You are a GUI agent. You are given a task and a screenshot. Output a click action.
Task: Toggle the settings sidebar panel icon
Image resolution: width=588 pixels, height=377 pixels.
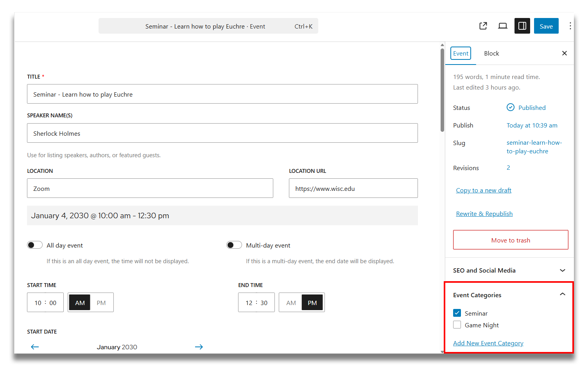coord(522,26)
